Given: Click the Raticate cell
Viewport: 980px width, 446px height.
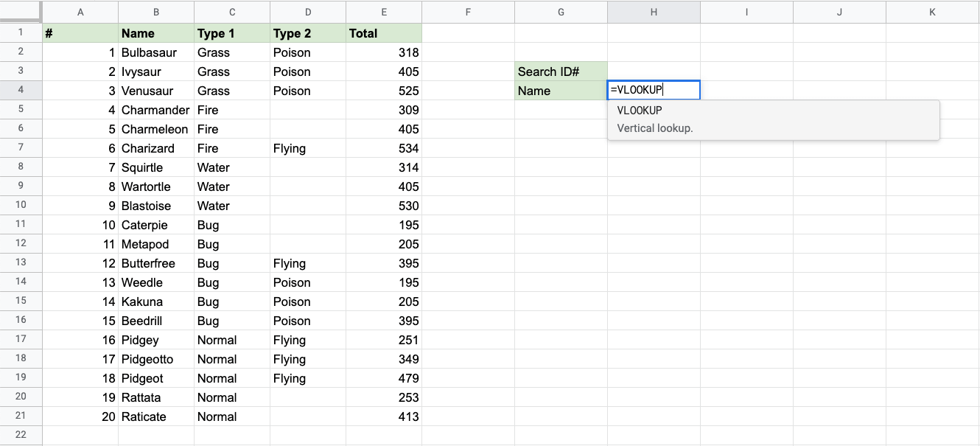Looking at the screenshot, I should click(x=155, y=417).
